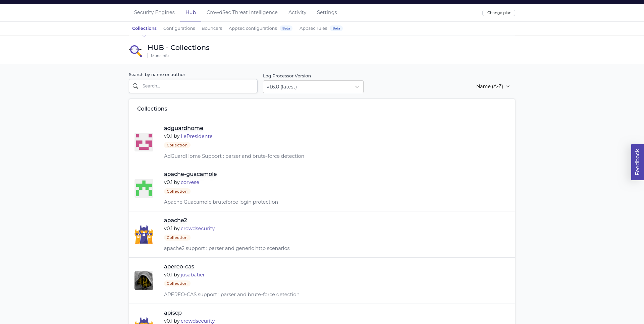Click the vertical Feedback tab
The image size is (644, 324).
[x=638, y=162]
